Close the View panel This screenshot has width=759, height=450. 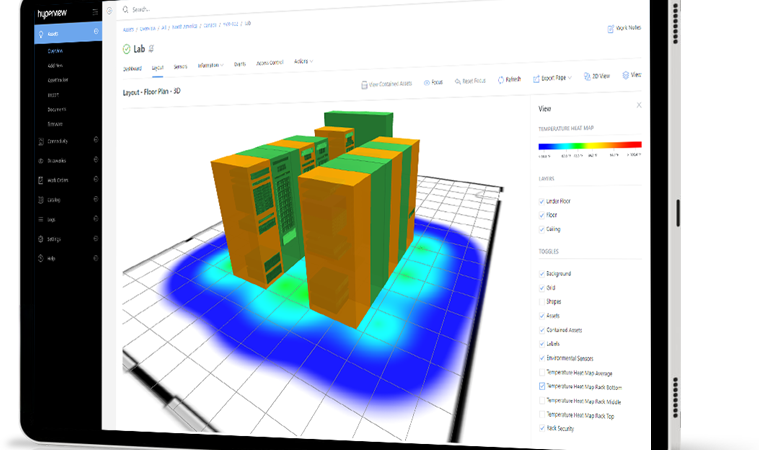pos(640,105)
